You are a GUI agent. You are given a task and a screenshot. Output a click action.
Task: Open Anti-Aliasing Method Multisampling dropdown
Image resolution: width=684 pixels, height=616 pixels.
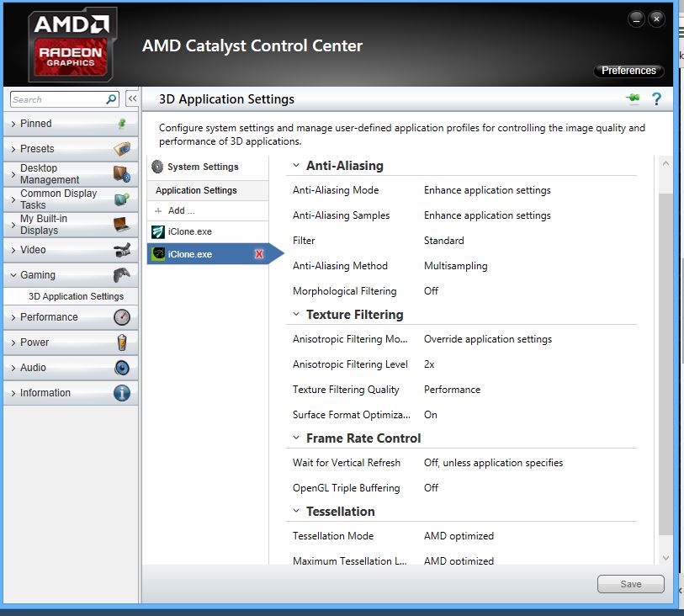pyautogui.click(x=455, y=266)
